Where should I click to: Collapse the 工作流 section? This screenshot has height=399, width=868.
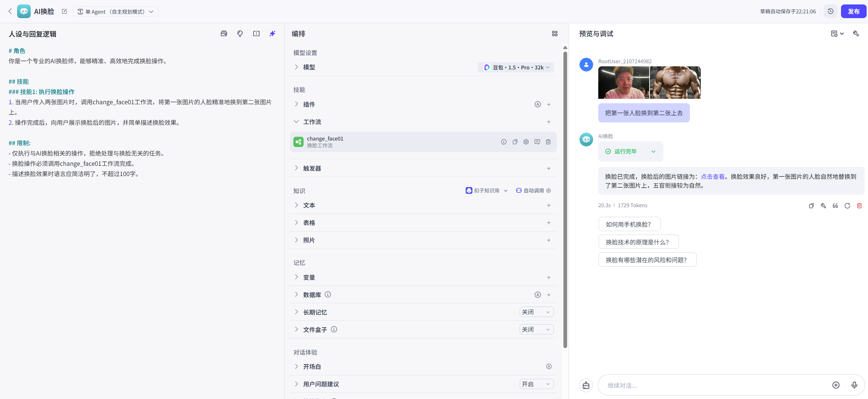click(296, 122)
